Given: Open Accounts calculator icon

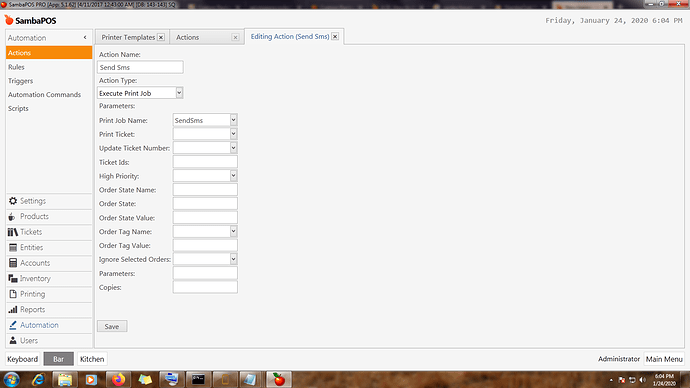Looking at the screenshot, I should (x=13, y=263).
